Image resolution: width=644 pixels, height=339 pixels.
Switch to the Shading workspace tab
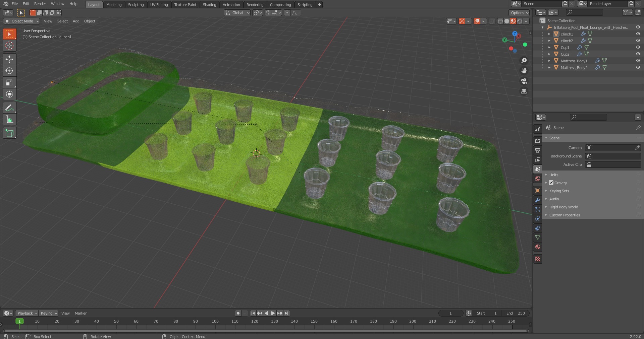209,4
